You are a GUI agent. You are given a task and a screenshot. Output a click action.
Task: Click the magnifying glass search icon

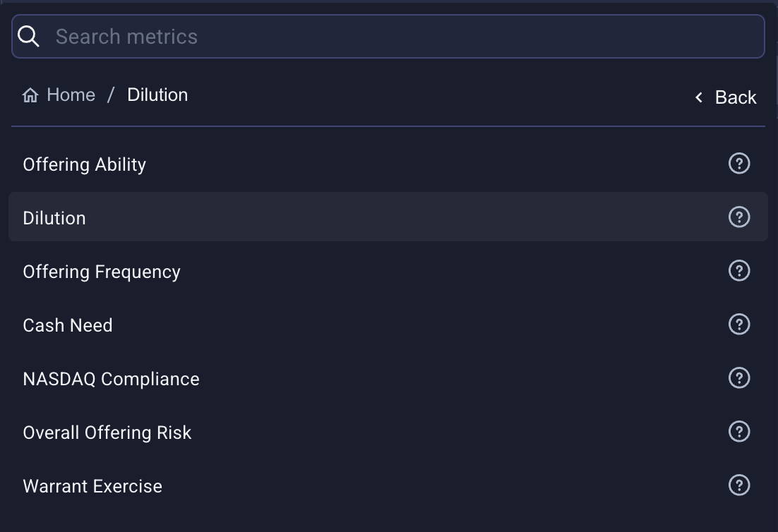pyautogui.click(x=29, y=37)
